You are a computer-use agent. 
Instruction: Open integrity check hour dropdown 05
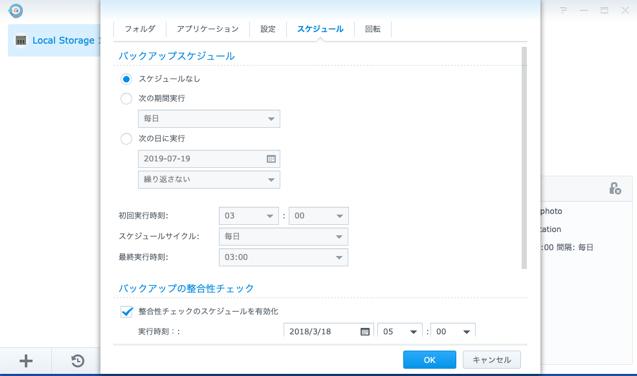click(x=400, y=331)
